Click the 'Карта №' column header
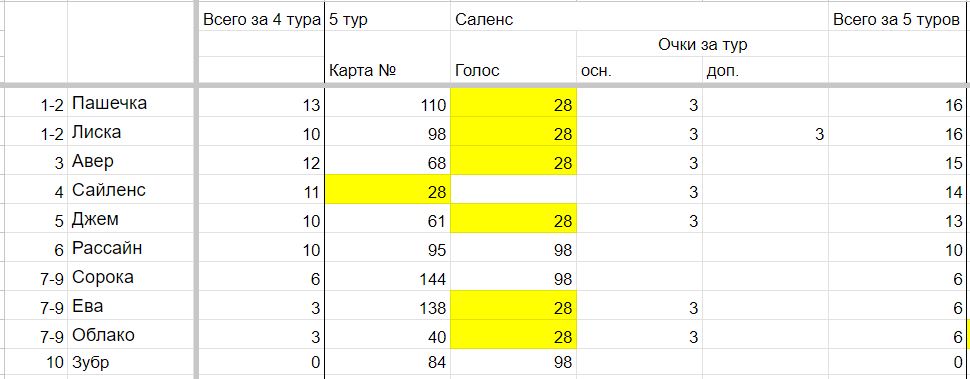The width and height of the screenshot is (970, 379). (x=387, y=70)
